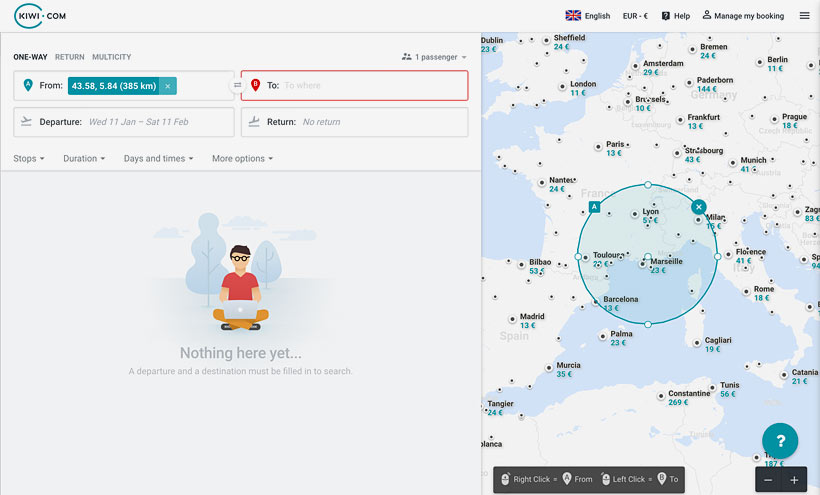Click the Murcia 35 € label
This screenshot has height=495, width=820.
click(568, 370)
